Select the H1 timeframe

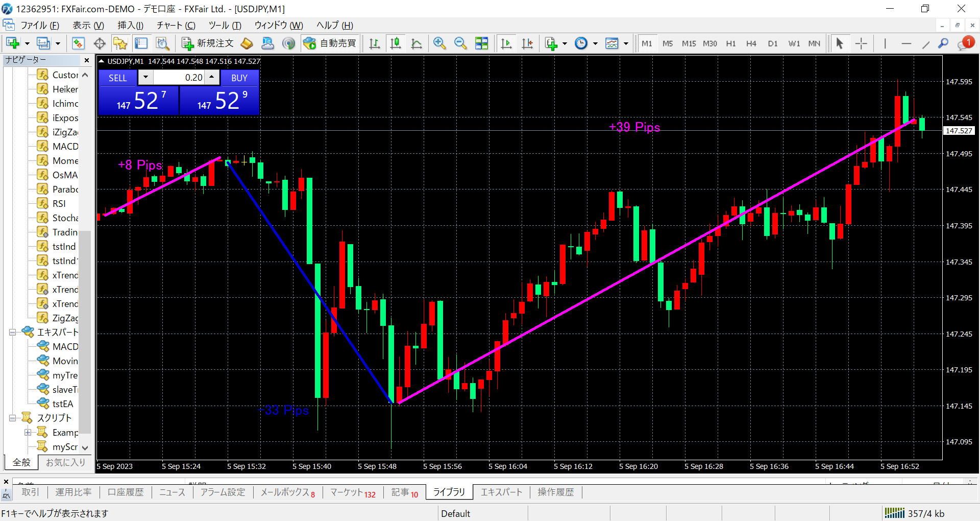click(731, 43)
